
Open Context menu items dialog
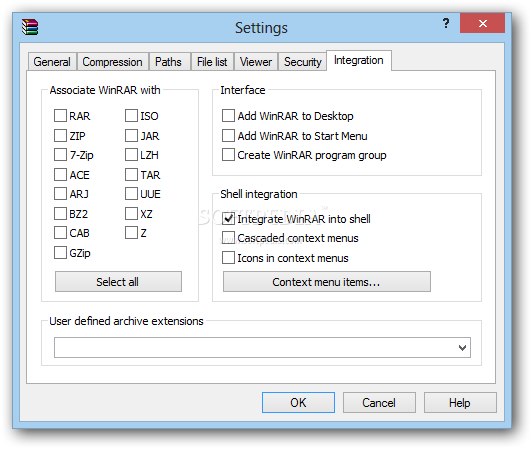pos(327,281)
